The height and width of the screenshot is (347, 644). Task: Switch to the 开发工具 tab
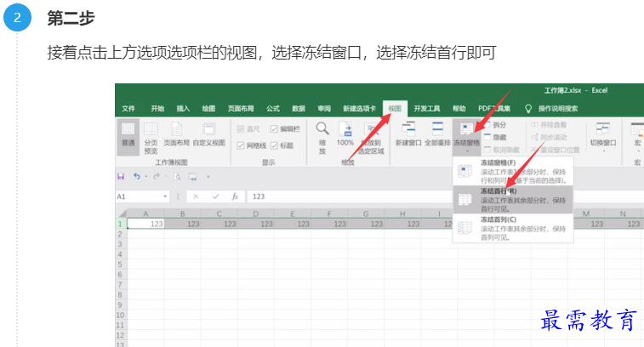coord(427,108)
